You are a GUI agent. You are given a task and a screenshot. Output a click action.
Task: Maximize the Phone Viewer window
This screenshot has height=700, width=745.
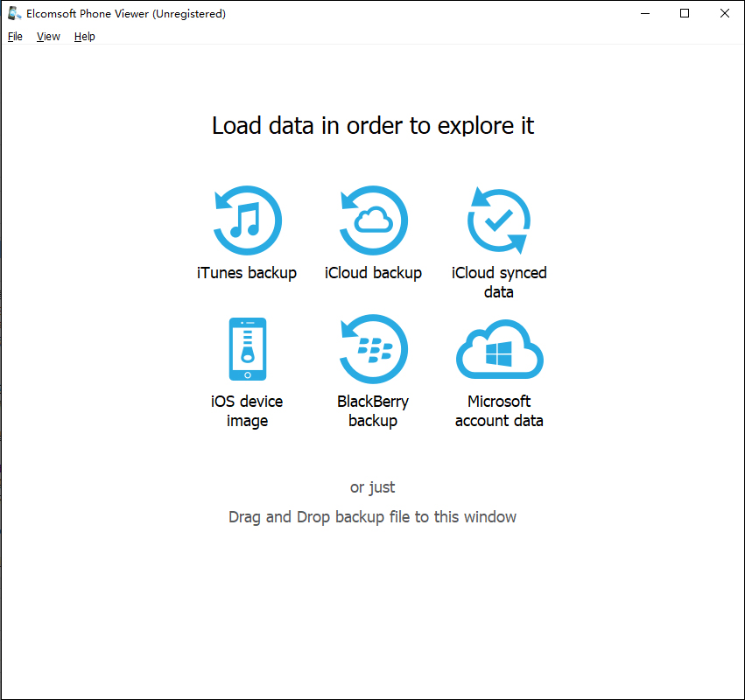point(685,13)
